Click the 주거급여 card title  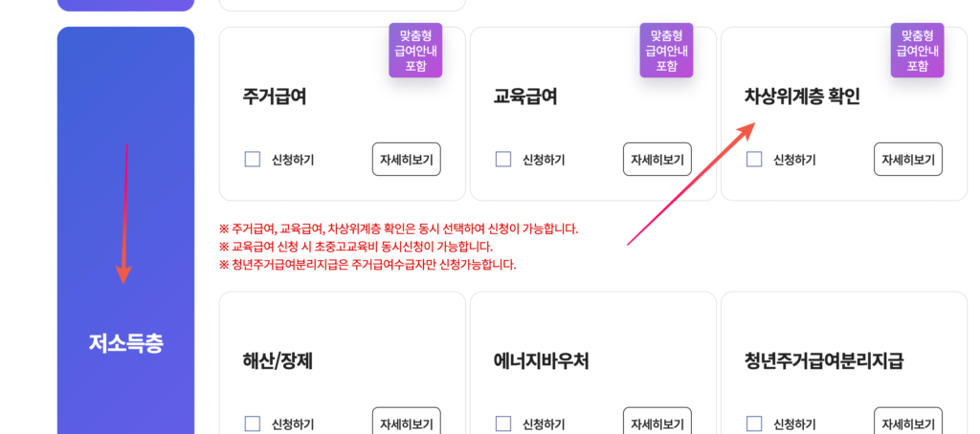275,97
